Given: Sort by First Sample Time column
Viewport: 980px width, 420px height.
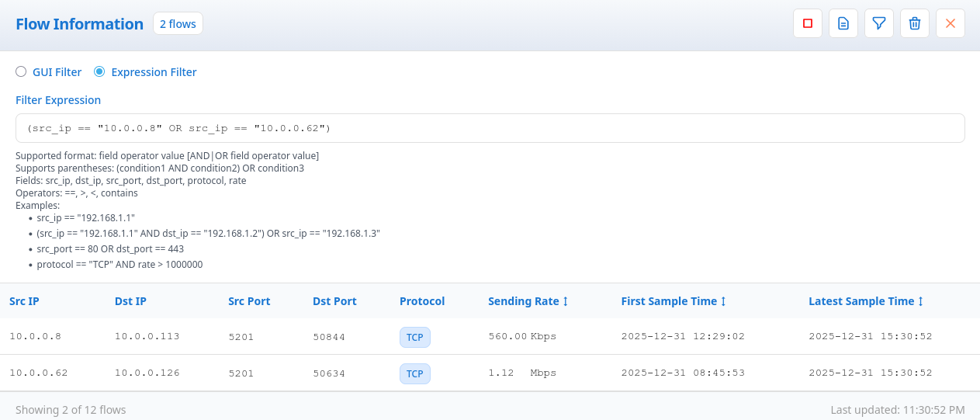Looking at the screenshot, I should point(673,301).
